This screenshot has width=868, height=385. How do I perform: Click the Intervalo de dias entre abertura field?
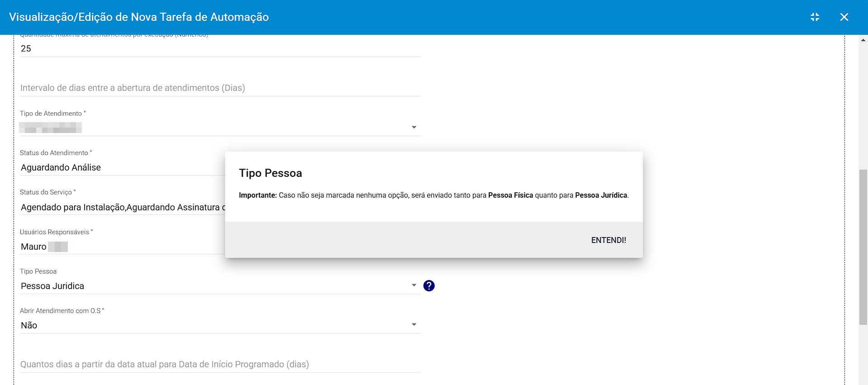220,88
